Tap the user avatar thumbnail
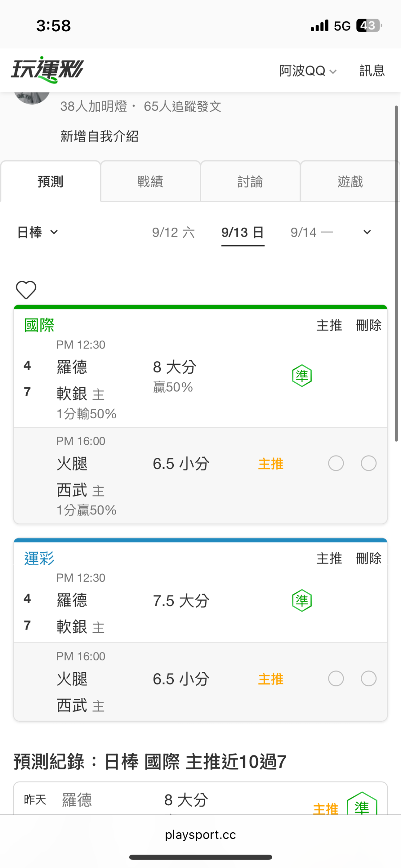The width and height of the screenshot is (401, 868). (x=32, y=98)
